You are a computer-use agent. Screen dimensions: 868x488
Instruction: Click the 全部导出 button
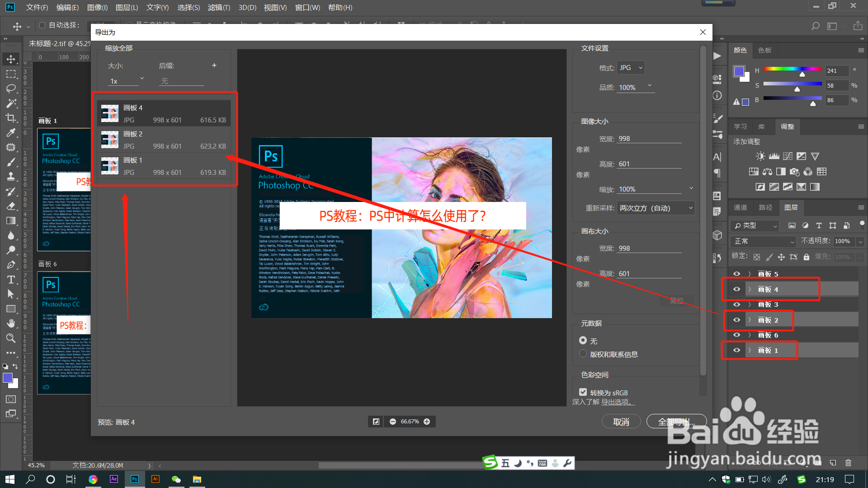click(x=676, y=422)
